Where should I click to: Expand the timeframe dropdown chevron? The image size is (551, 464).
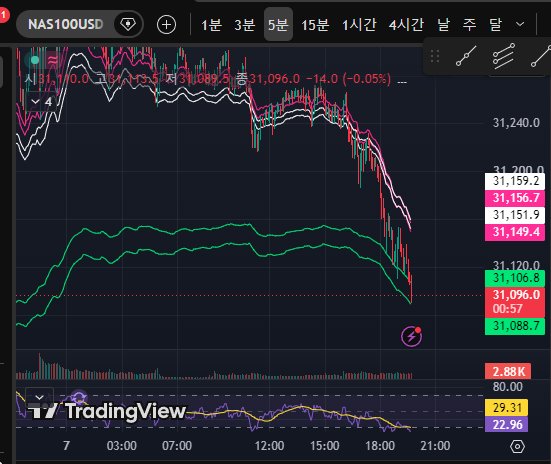tap(520, 24)
